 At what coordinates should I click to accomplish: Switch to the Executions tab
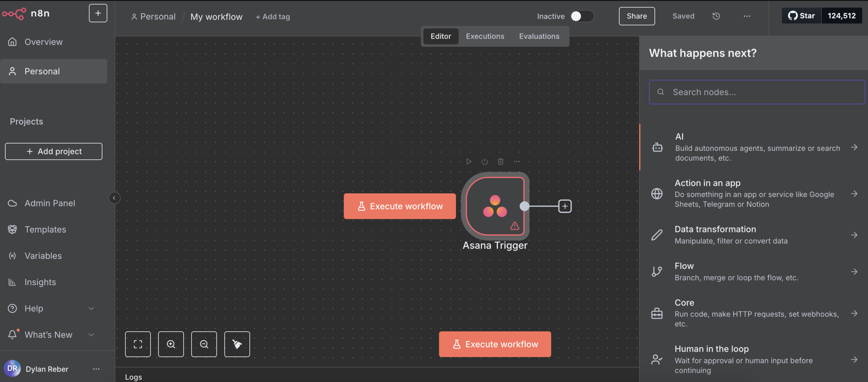click(485, 36)
